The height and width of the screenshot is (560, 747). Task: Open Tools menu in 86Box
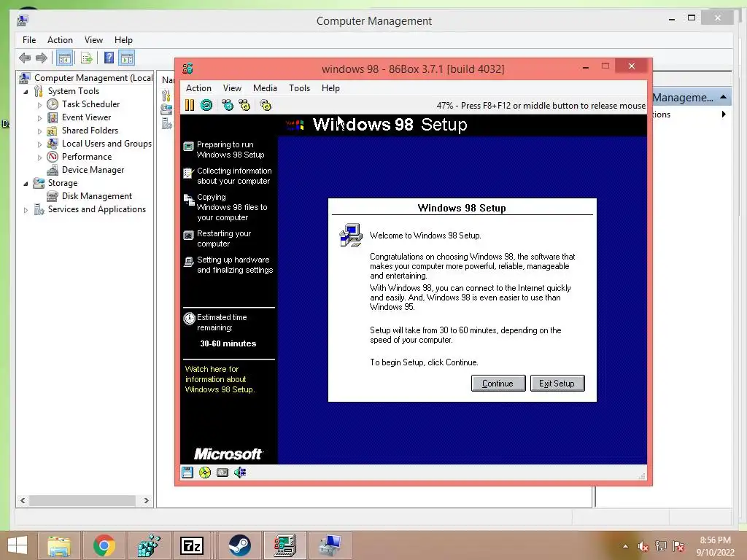[x=299, y=88]
